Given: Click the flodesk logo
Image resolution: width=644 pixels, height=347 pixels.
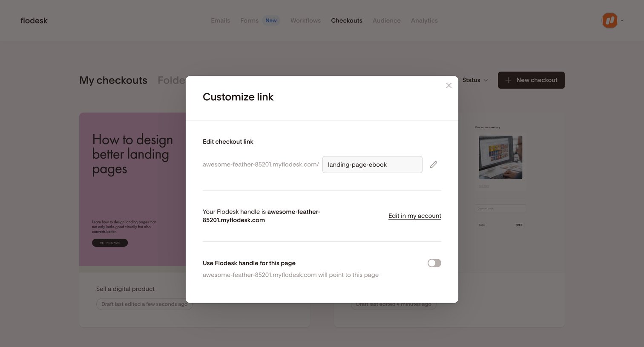Looking at the screenshot, I should (x=34, y=20).
